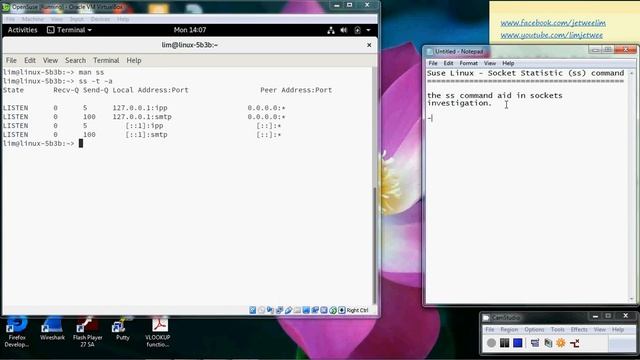Click the CamStudio screen annotations icon
Viewport: 640px width, 360px height.
pos(548,343)
